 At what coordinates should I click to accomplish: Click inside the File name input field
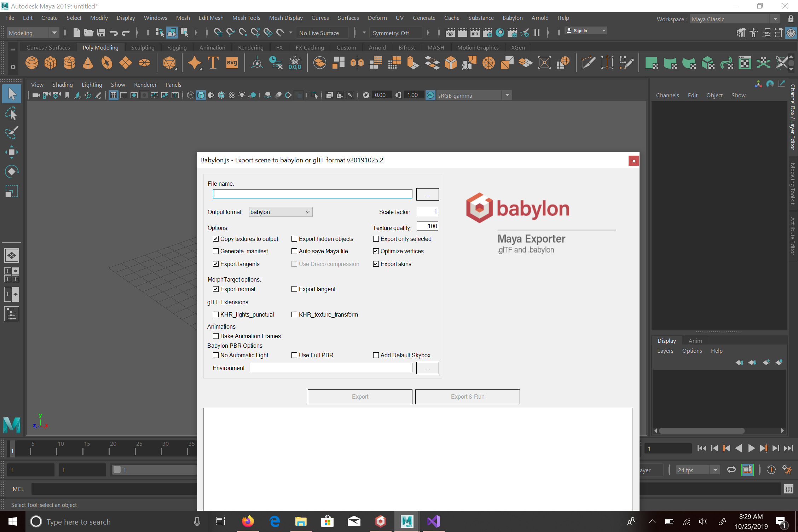coord(312,194)
